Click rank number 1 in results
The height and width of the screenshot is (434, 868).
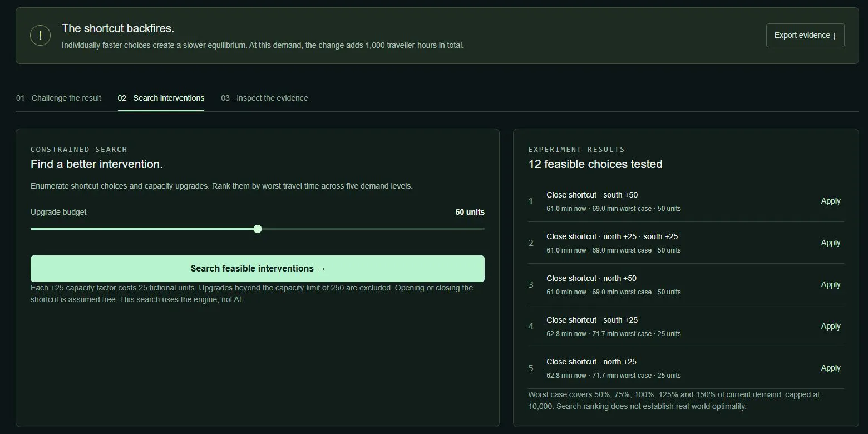[x=531, y=201]
